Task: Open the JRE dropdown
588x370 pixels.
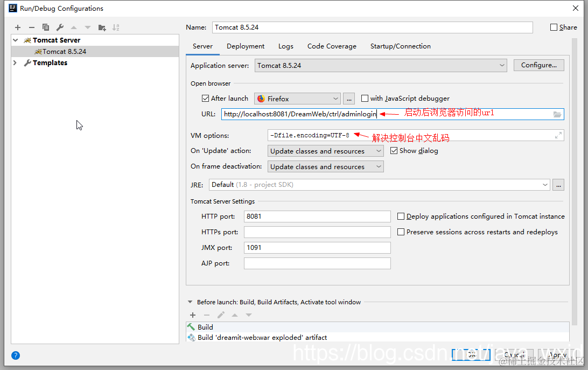Action: click(380, 185)
